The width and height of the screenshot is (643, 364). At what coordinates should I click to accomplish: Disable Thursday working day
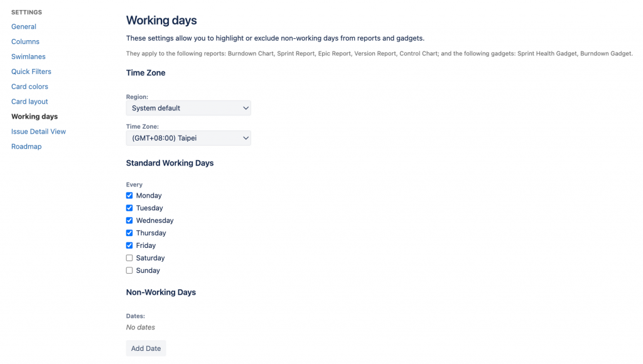coord(129,233)
